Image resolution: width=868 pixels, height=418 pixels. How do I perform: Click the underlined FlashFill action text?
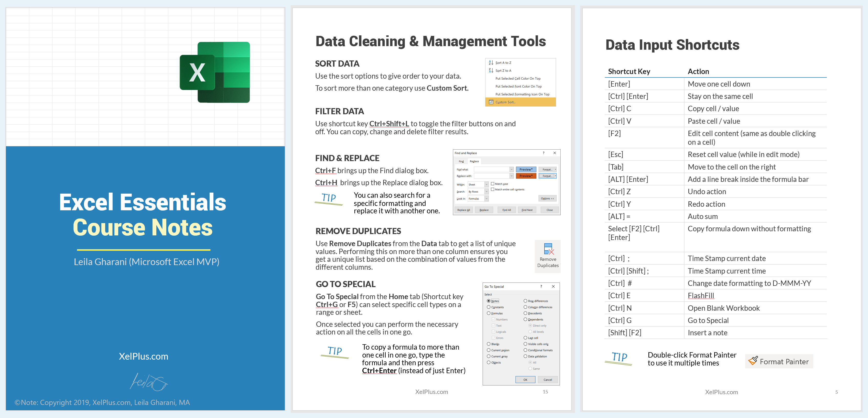(x=701, y=296)
